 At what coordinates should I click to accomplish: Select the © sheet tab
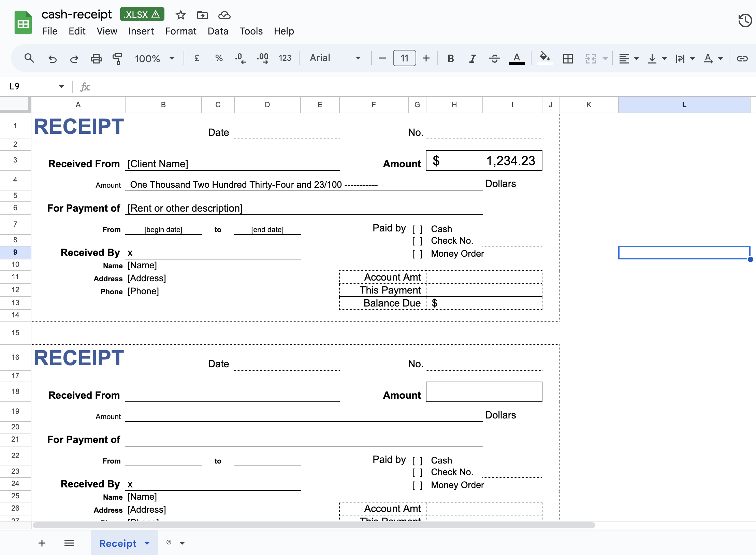click(x=169, y=543)
